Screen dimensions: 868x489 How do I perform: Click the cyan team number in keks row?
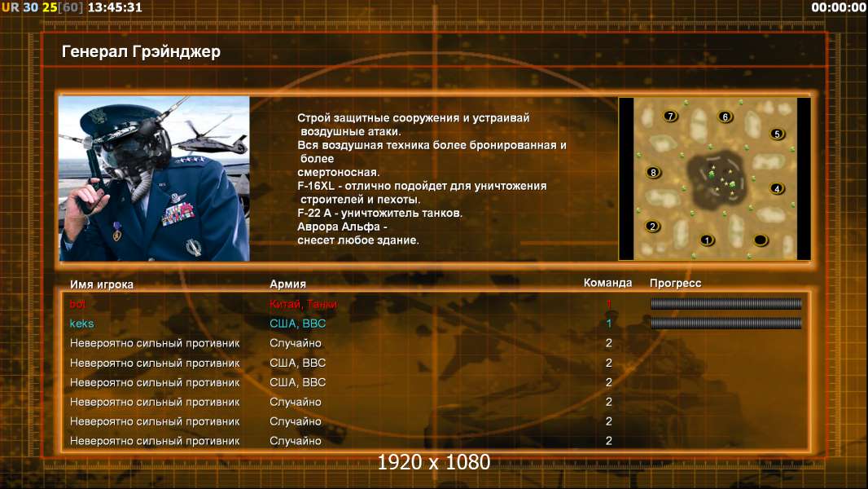[x=609, y=324]
